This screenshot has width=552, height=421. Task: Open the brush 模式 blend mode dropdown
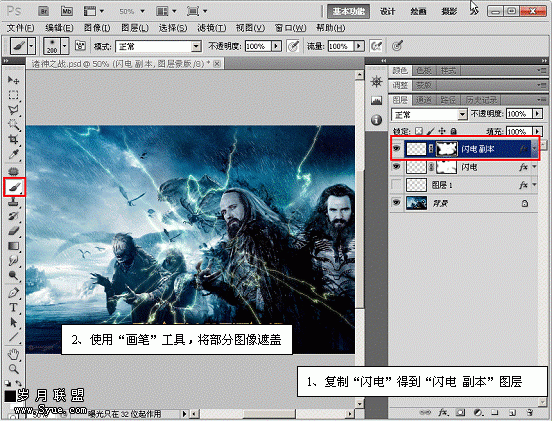(x=158, y=46)
